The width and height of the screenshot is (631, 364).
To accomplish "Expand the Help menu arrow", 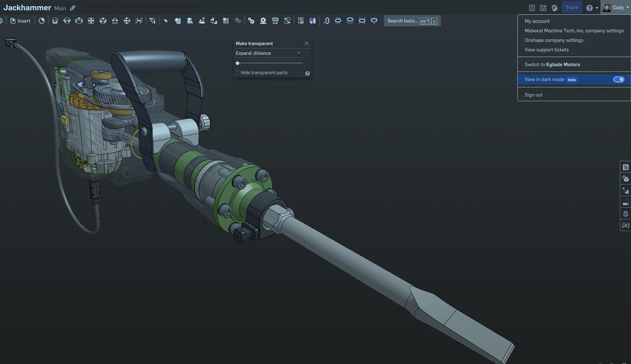I will 597,8.
